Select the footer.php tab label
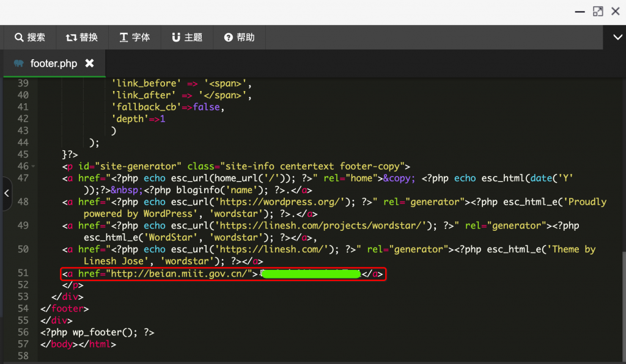The height and width of the screenshot is (364, 626). point(54,64)
